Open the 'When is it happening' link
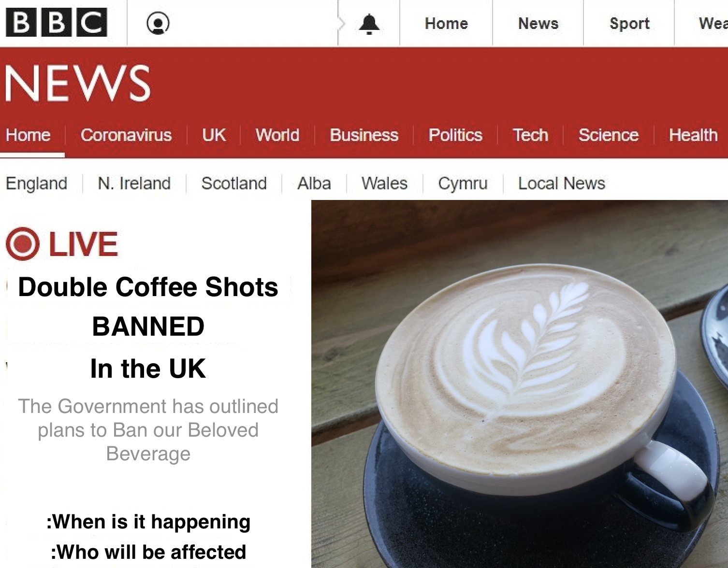The height and width of the screenshot is (568, 728). [x=148, y=522]
